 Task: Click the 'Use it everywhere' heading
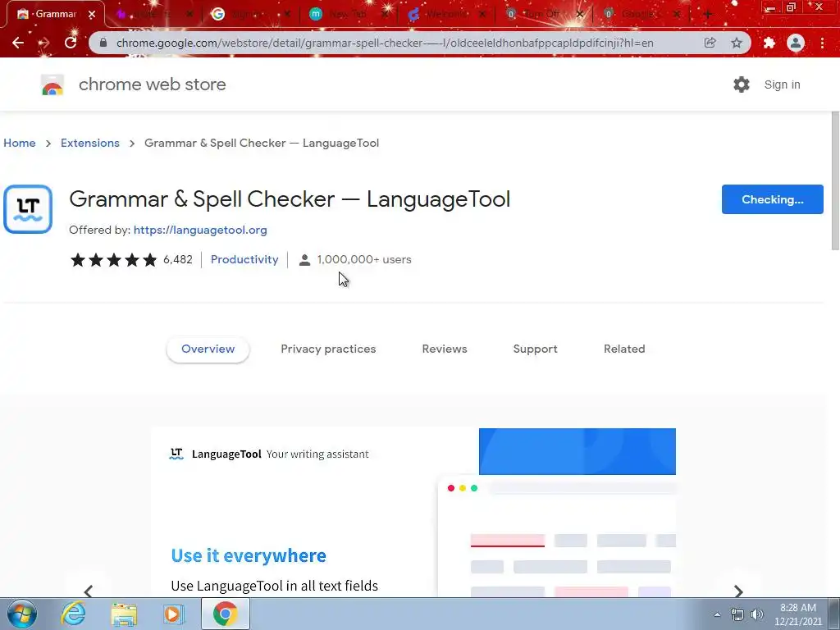[249, 555]
